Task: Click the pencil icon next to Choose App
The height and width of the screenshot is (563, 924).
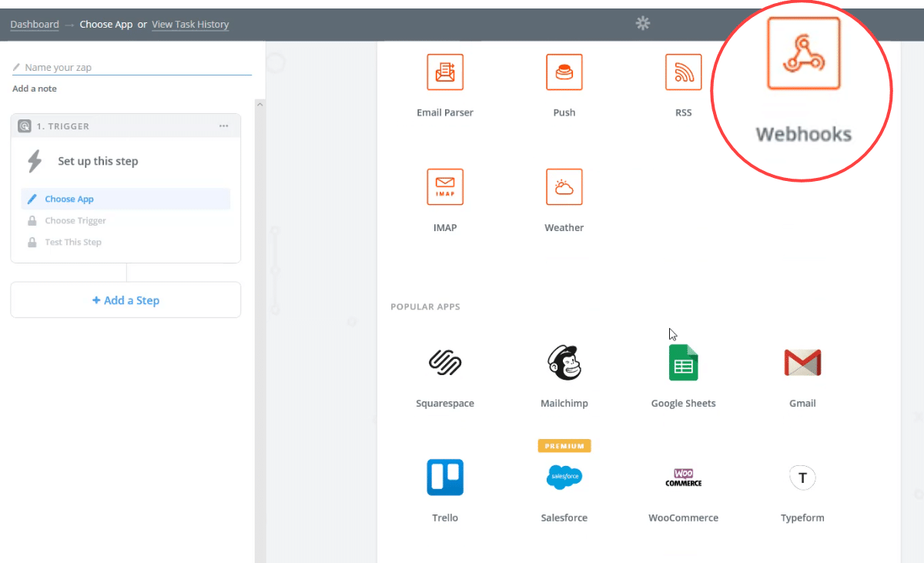Action: [x=32, y=199]
